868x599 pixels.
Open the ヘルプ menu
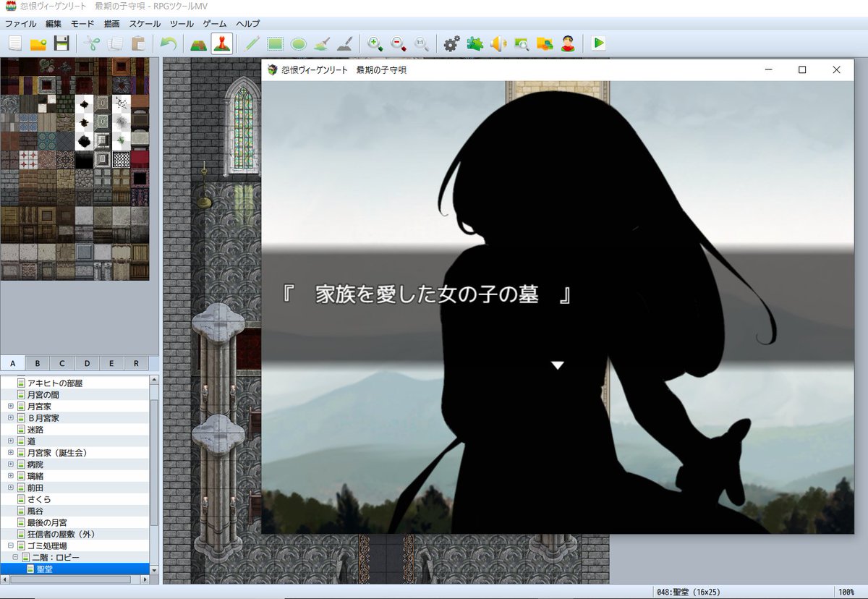[x=248, y=24]
